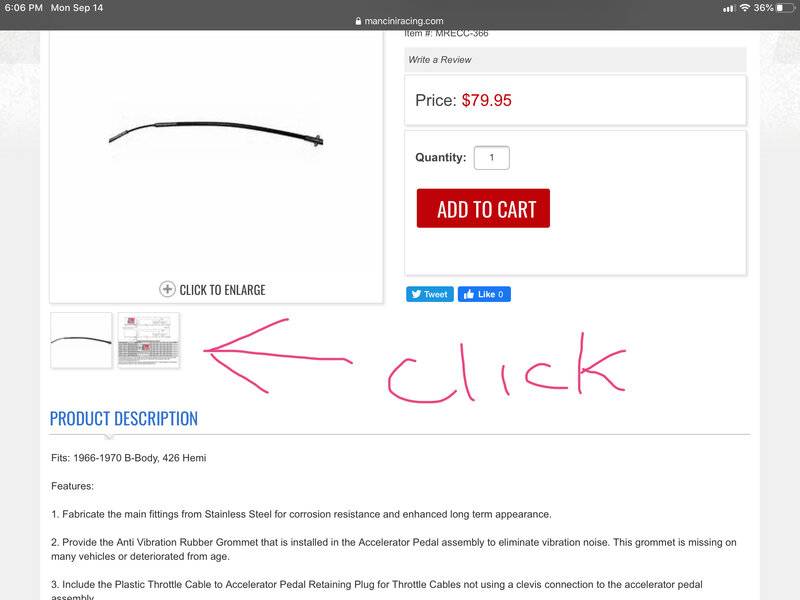This screenshot has width=800, height=600.
Task: Tap the cellular signal bars icon
Action: click(x=729, y=8)
